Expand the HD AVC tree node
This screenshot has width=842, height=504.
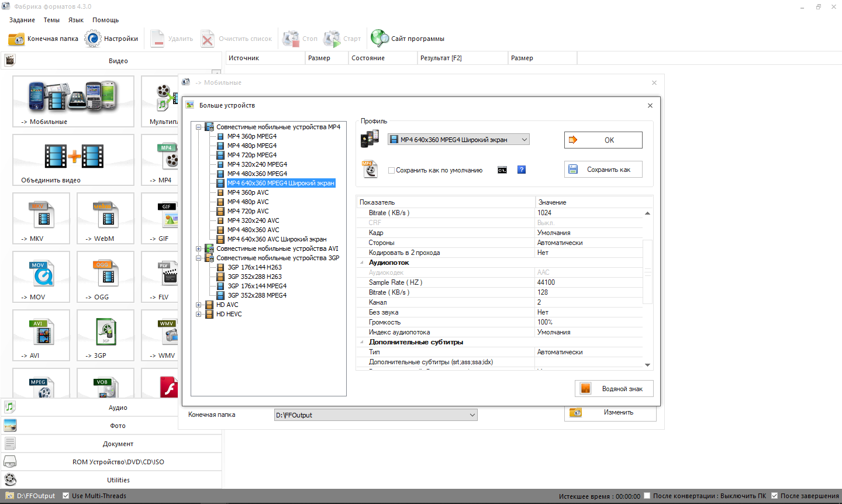(199, 305)
